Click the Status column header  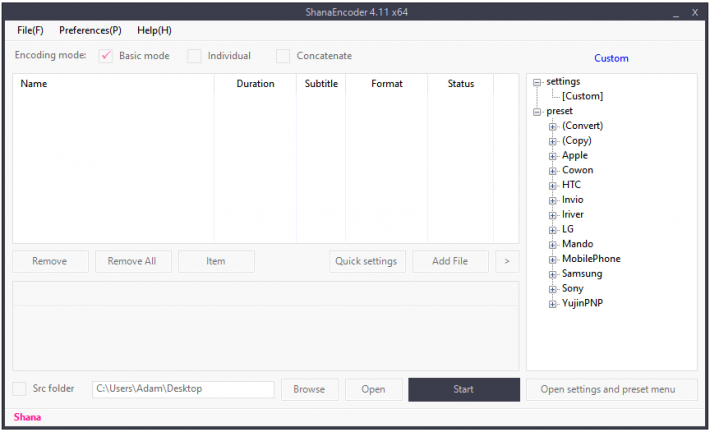pyautogui.click(x=461, y=84)
